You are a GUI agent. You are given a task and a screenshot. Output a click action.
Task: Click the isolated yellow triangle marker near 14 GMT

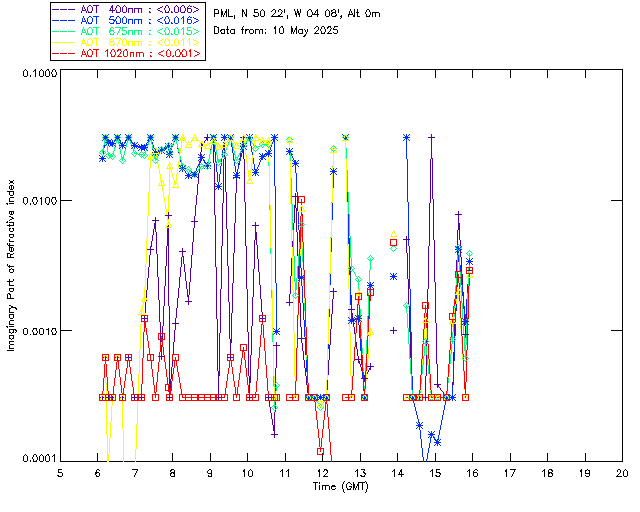393,234
